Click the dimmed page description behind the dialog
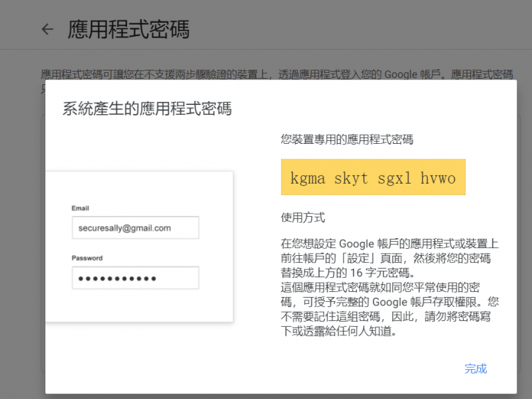Screen dimensions: 532x399 click(277, 74)
